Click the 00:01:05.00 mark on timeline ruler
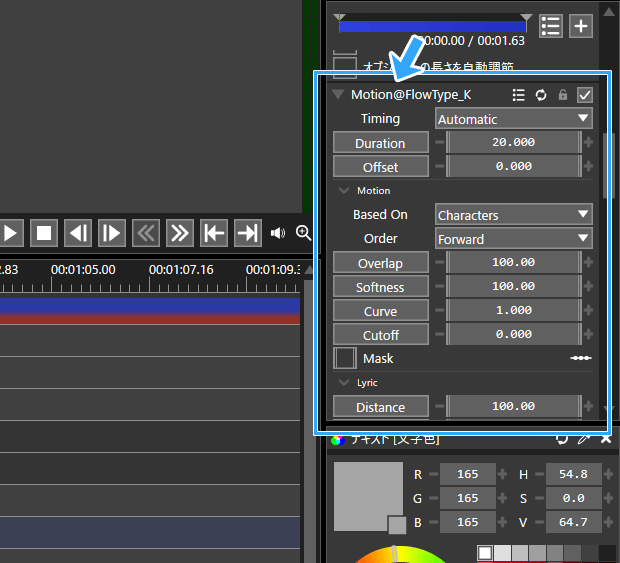The image size is (620, 563). pyautogui.click(x=83, y=270)
